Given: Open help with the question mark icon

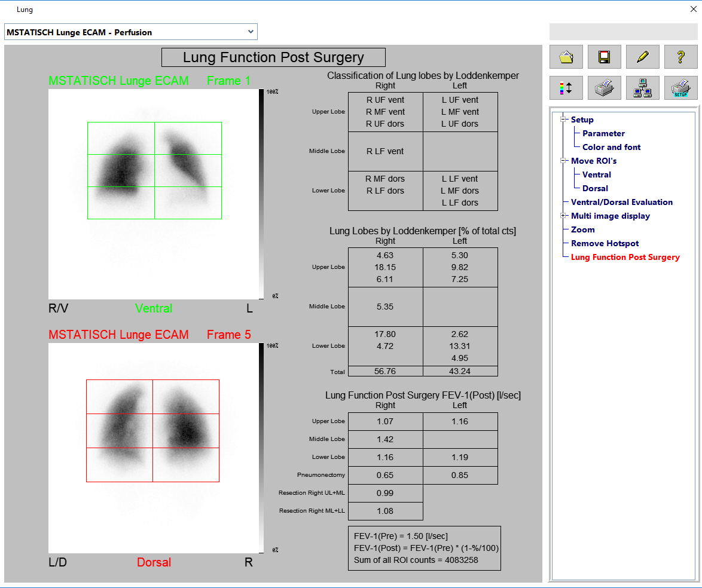Looking at the screenshot, I should (x=680, y=57).
